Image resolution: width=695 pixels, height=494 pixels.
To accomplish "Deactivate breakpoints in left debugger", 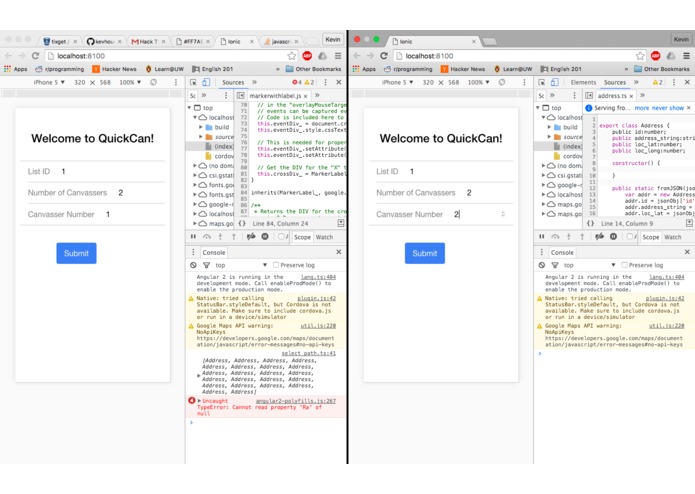I will point(251,237).
